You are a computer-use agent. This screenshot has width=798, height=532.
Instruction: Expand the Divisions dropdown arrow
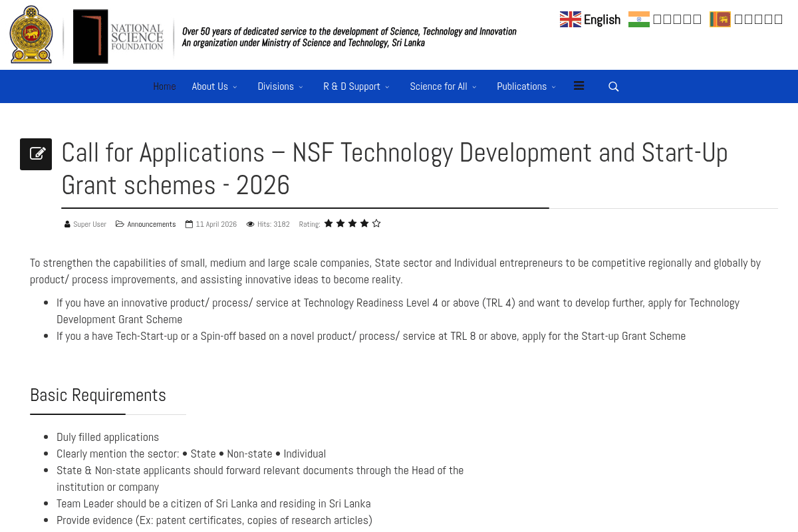(301, 87)
